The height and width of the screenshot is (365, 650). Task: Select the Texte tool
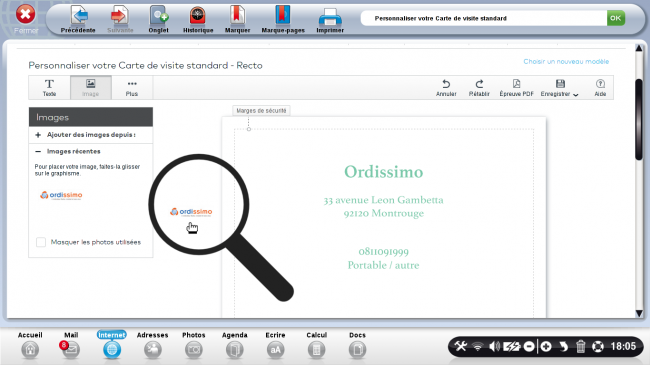point(49,88)
